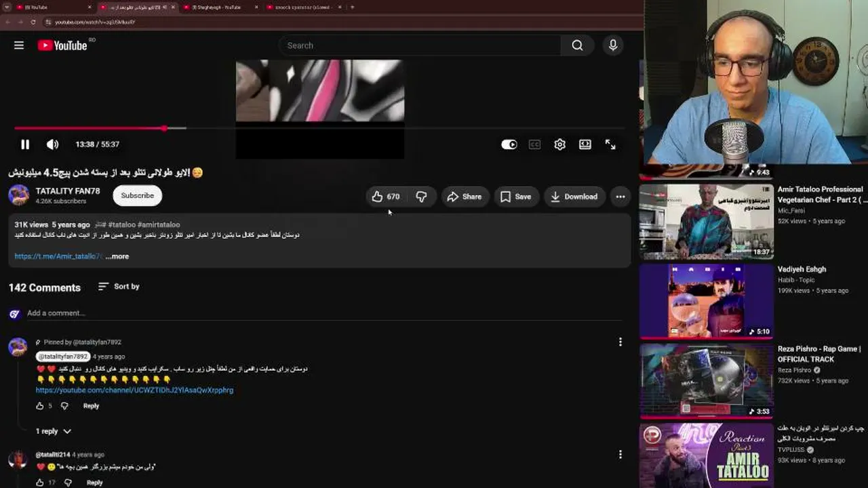Go to YouTube home via the logo
This screenshot has width=868, height=488.
[x=62, y=45]
